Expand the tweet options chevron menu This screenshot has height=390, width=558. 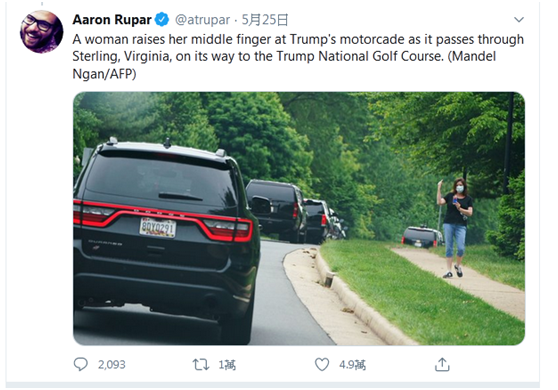point(519,20)
